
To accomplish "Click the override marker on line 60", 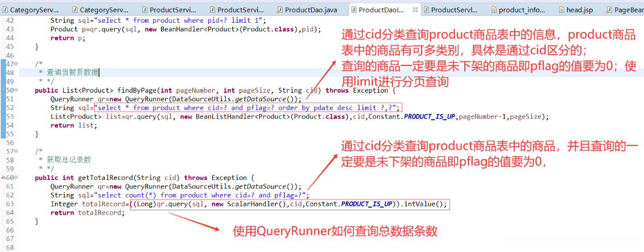I will 3,178.
